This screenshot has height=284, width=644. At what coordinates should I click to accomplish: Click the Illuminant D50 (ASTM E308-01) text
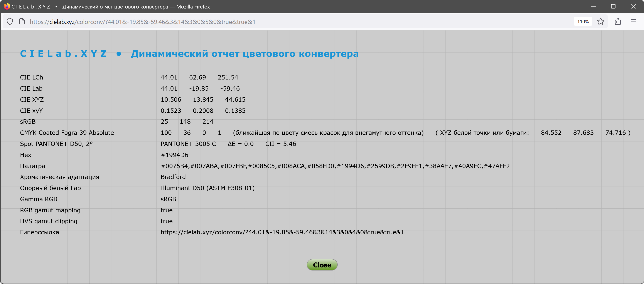[207, 188]
